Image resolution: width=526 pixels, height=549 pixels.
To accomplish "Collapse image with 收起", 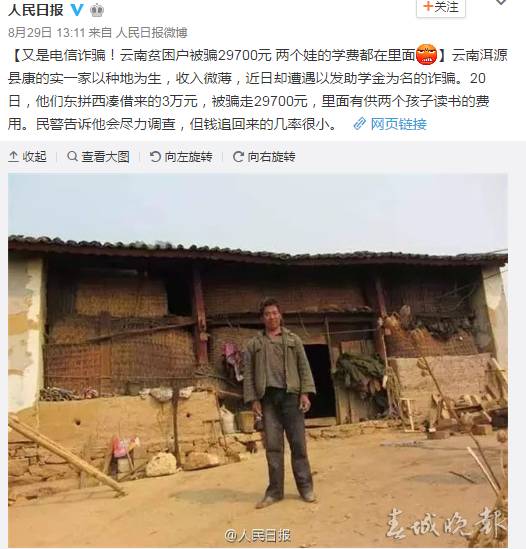I will [27, 157].
